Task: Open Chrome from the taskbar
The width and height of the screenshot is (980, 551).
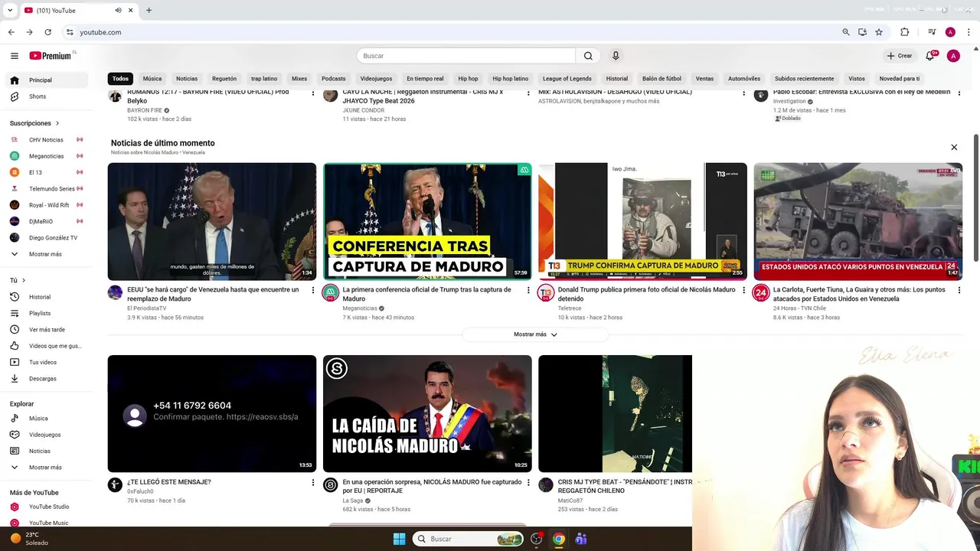Action: click(559, 539)
